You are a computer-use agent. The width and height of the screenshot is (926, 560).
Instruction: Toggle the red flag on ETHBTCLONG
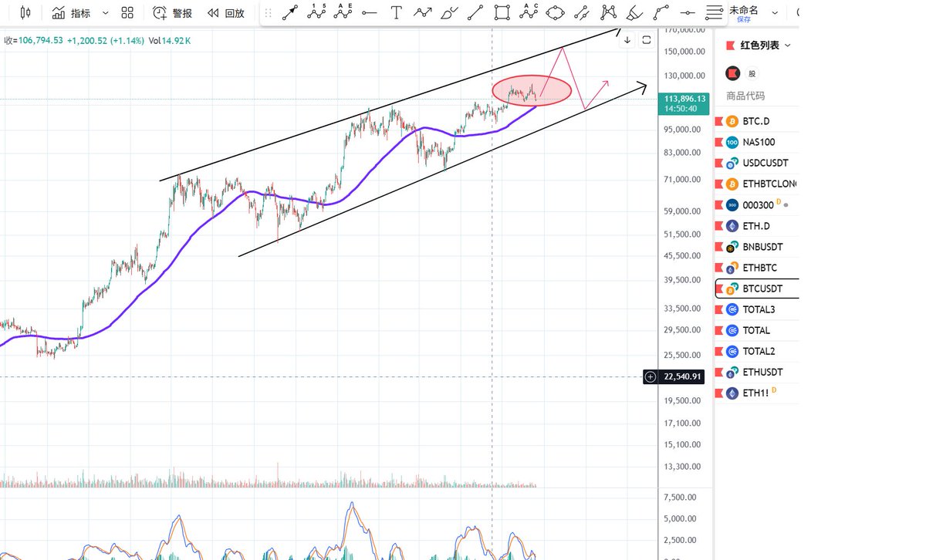coord(718,184)
